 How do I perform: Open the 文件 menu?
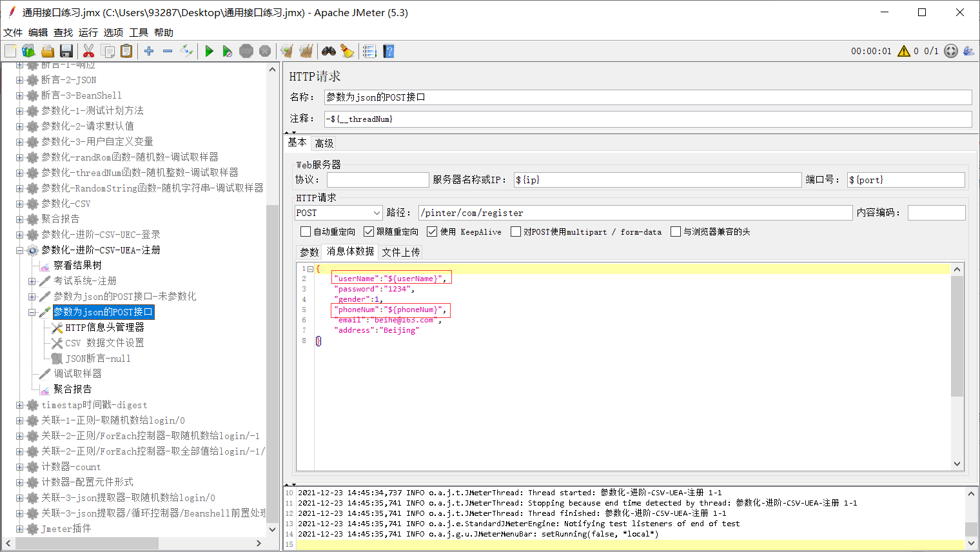point(13,32)
